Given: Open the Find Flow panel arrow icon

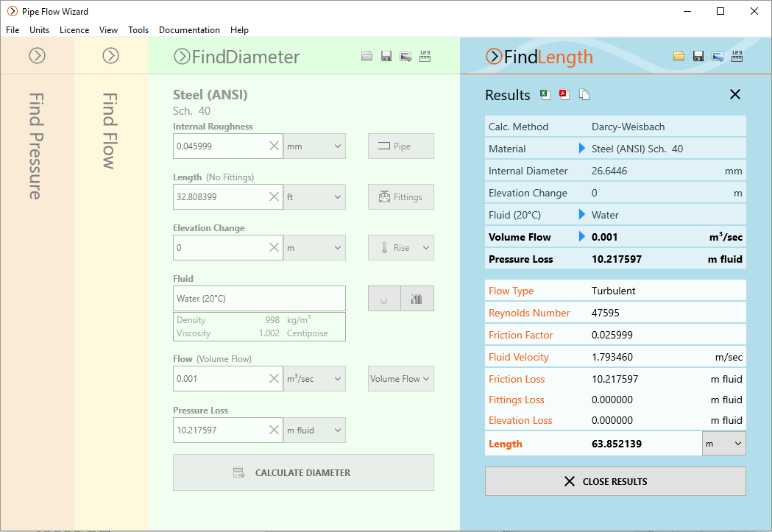Looking at the screenshot, I should click(111, 56).
